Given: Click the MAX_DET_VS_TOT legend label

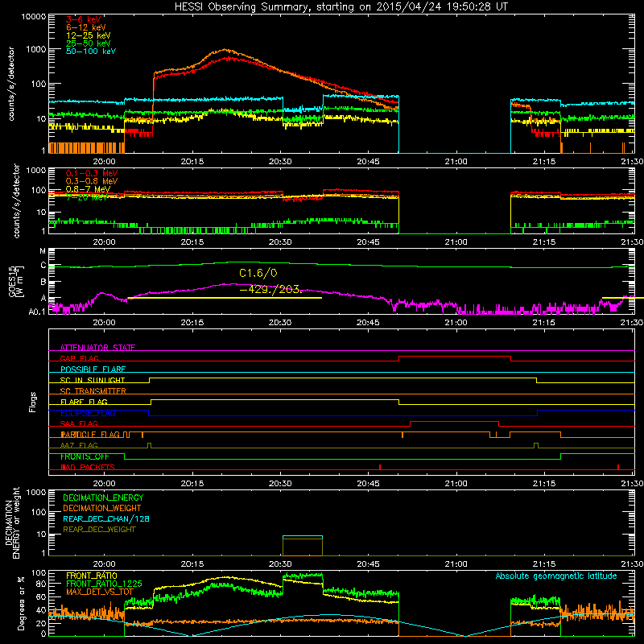Looking at the screenshot, I should (x=100, y=592).
